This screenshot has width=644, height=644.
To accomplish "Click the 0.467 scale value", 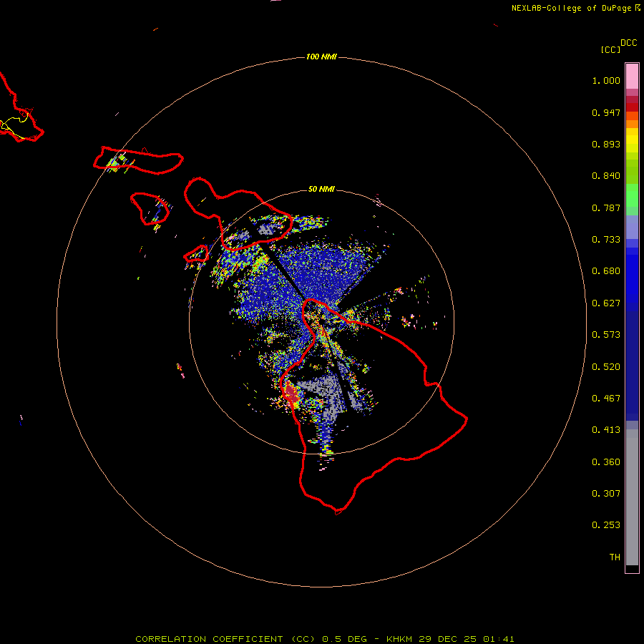I will tap(606, 399).
